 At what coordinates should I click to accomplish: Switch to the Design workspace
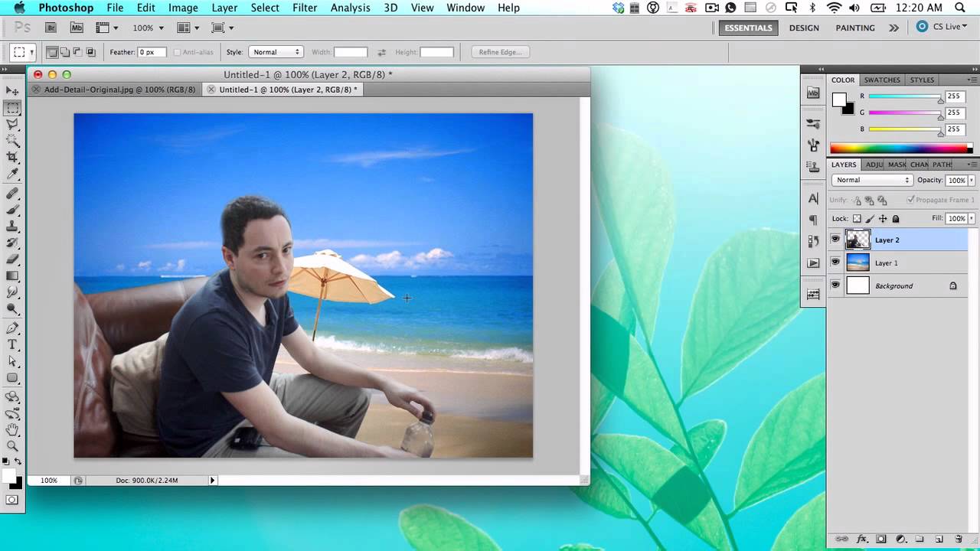pos(804,28)
